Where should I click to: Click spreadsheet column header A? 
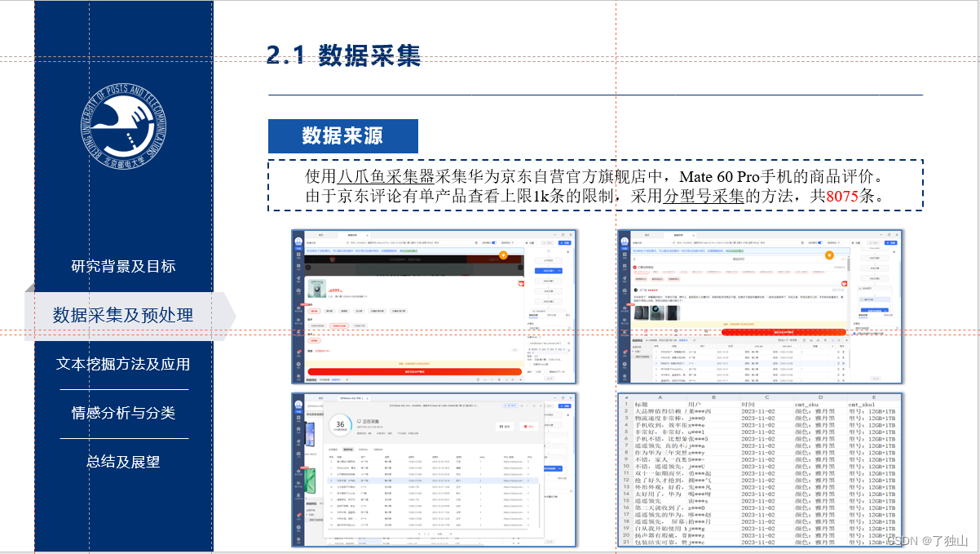click(661, 398)
